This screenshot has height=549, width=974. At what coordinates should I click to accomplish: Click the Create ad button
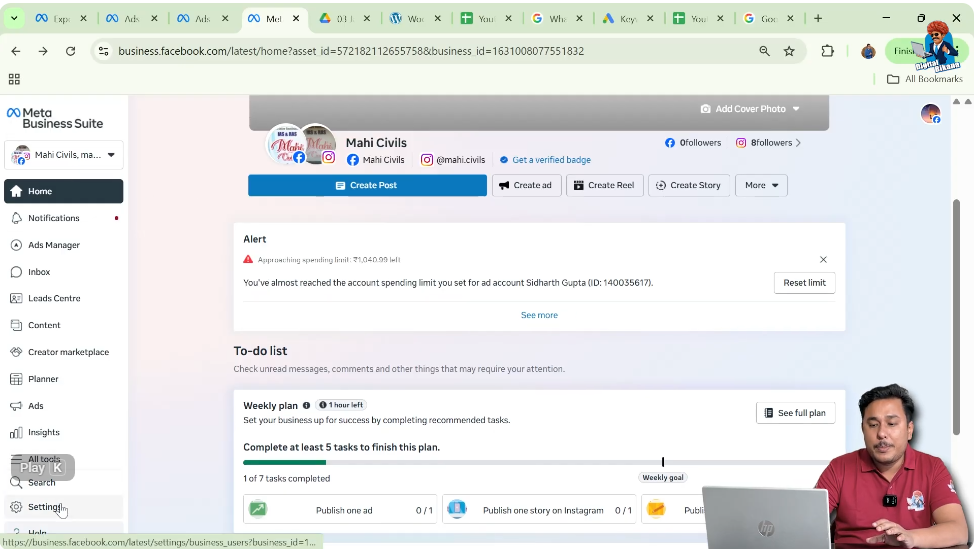coord(526,185)
